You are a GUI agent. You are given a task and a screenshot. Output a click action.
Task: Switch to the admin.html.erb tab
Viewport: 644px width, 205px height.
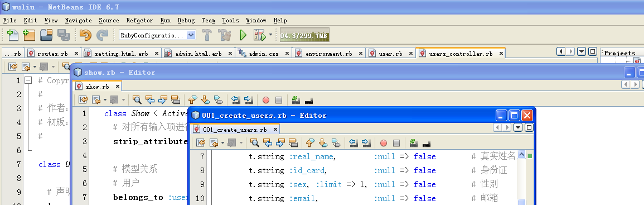[x=198, y=54]
